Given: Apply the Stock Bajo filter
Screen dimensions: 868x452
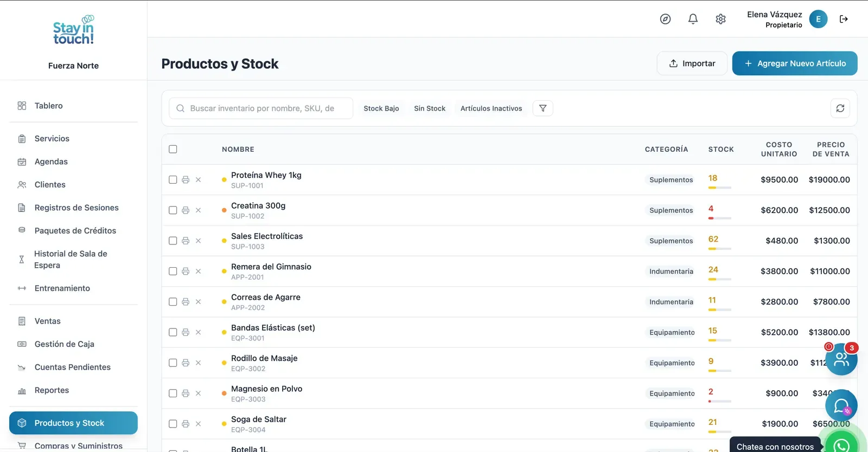Looking at the screenshot, I should [381, 108].
